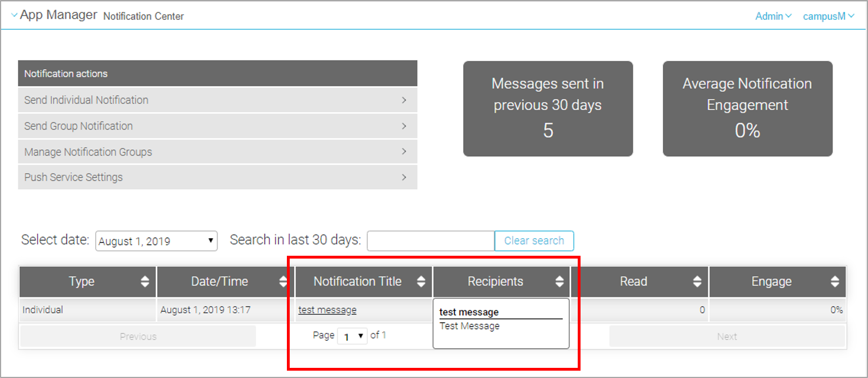Click the Send Group Notification arrow
Screen dimensions: 868x378
click(x=404, y=126)
